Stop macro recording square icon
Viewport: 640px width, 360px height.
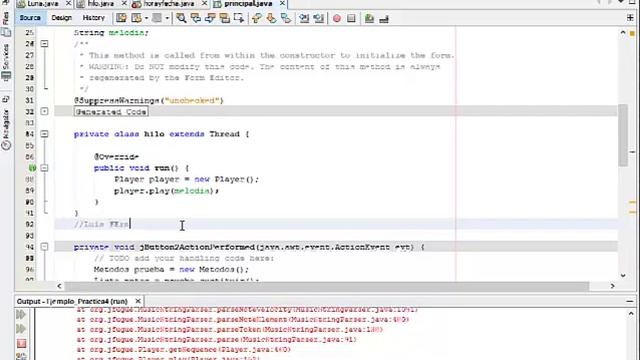[x=351, y=18]
